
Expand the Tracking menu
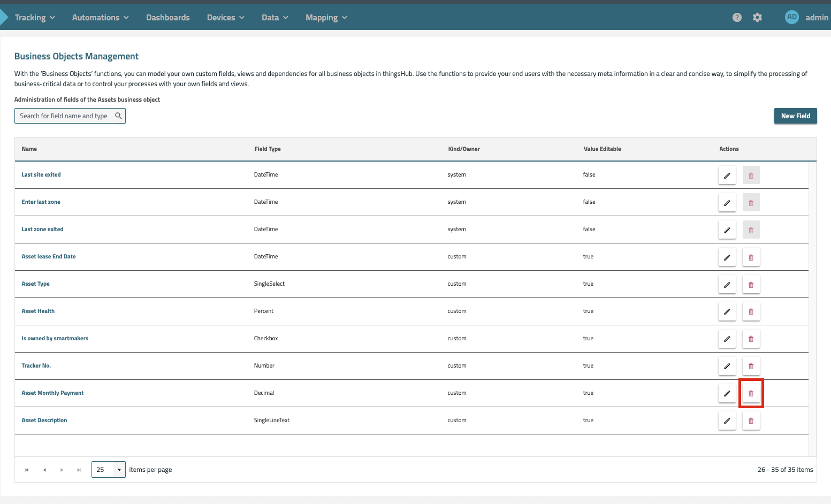coord(35,18)
